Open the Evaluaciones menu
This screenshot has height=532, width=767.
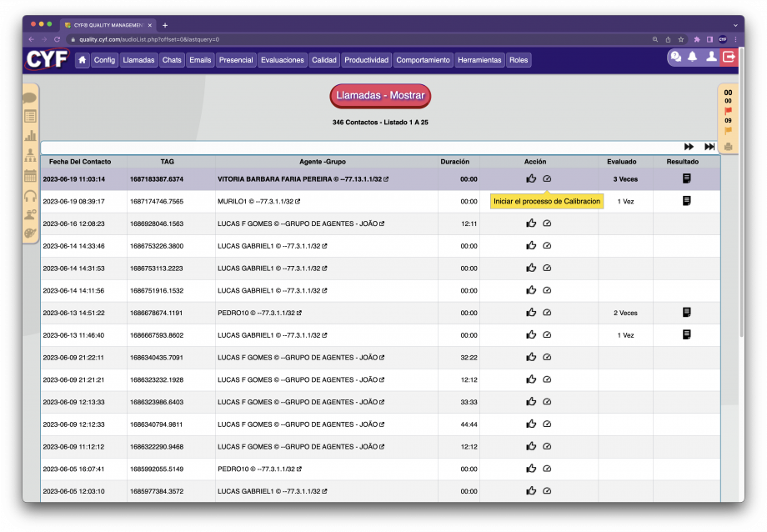point(282,60)
